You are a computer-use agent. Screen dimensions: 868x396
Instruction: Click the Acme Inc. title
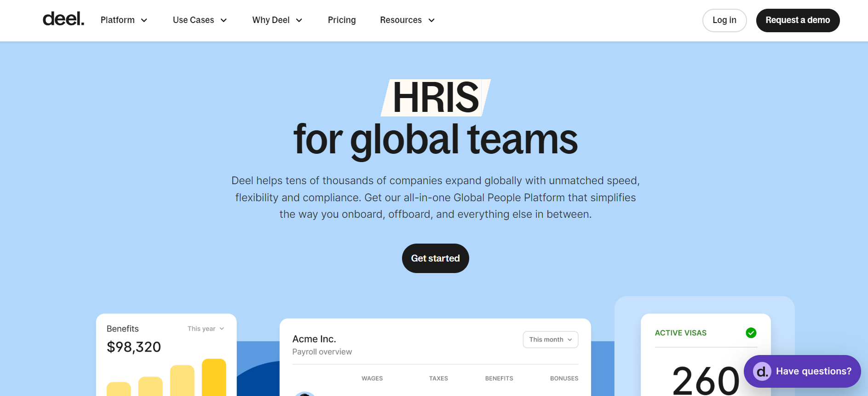pyautogui.click(x=314, y=339)
